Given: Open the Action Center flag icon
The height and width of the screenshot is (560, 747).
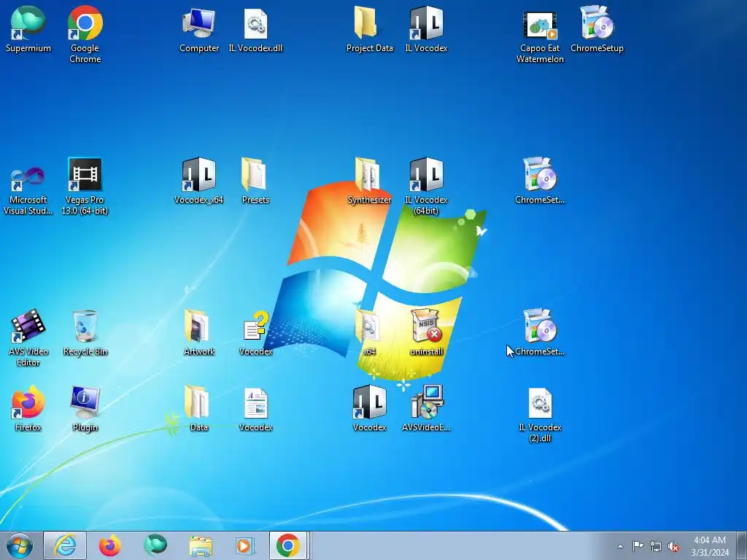Looking at the screenshot, I should point(638,546).
